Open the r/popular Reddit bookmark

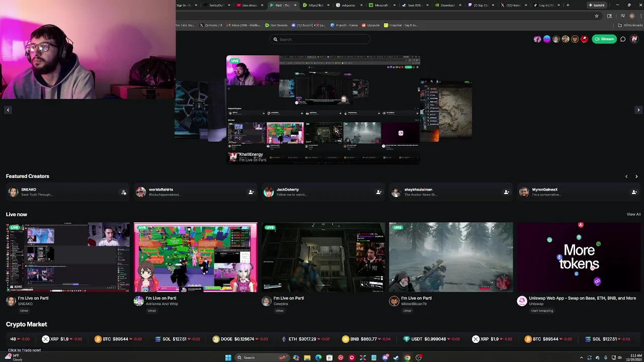tap(371, 25)
